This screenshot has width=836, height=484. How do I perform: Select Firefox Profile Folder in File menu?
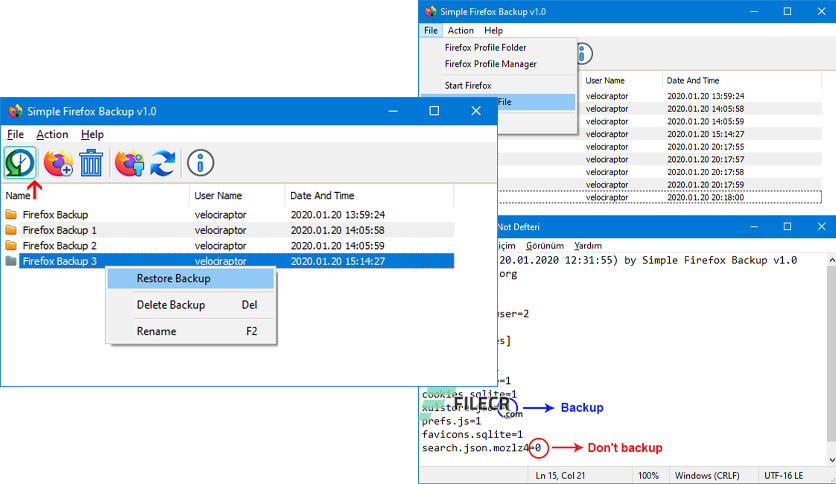(x=485, y=47)
